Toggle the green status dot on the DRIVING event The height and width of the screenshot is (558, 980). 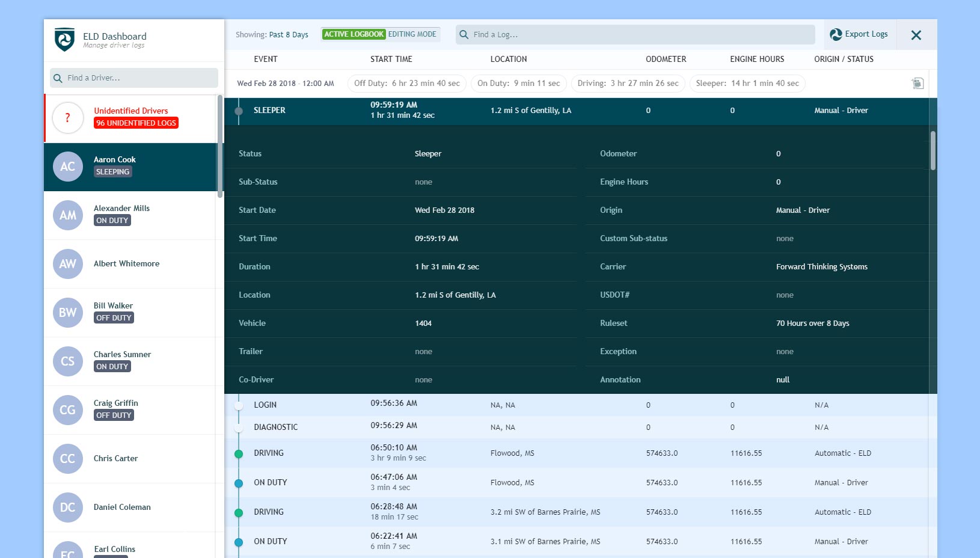[238, 453]
